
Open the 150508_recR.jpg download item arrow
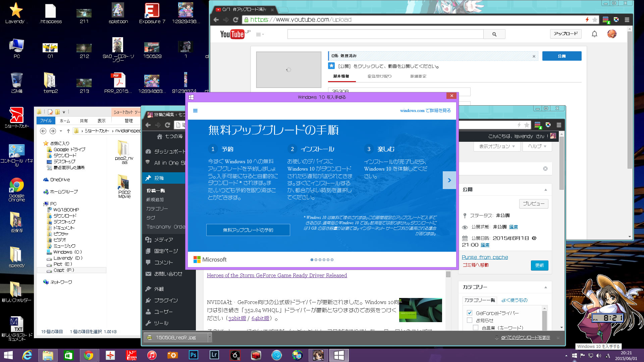pyautogui.click(x=210, y=337)
